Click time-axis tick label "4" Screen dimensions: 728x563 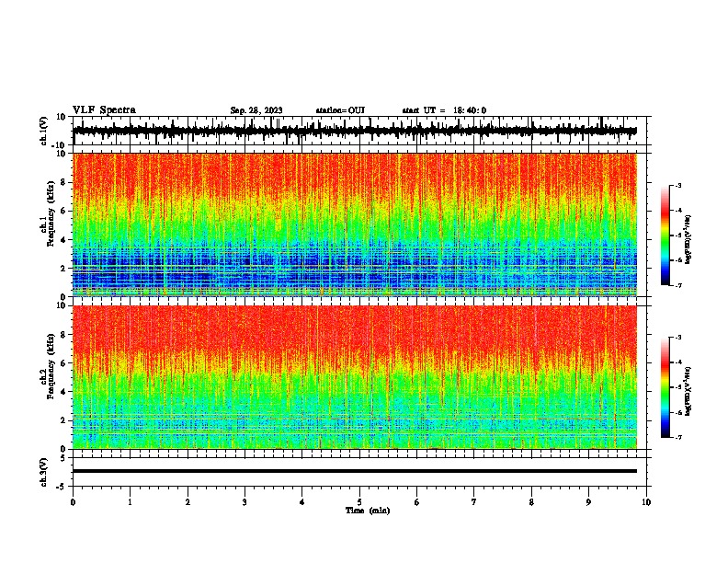click(302, 502)
